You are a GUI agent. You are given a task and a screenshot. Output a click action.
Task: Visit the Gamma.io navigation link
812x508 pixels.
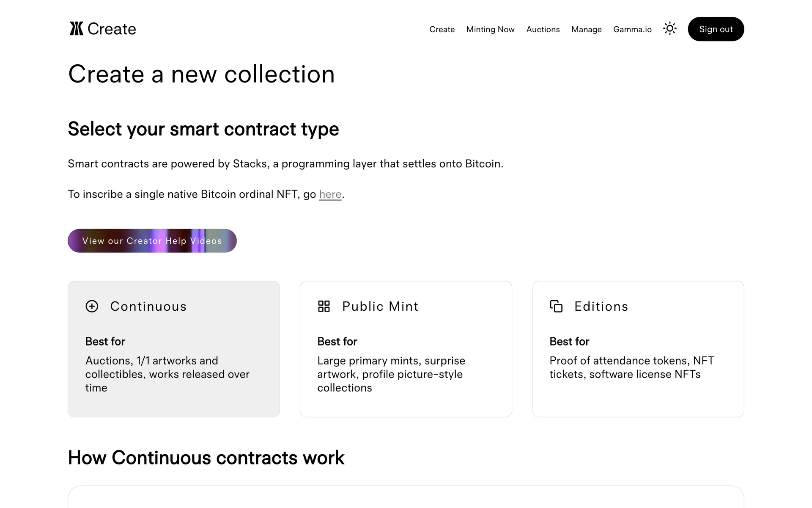(x=632, y=29)
